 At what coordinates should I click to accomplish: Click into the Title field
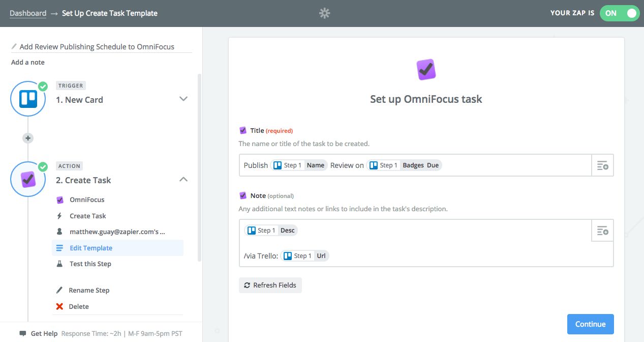click(x=415, y=165)
